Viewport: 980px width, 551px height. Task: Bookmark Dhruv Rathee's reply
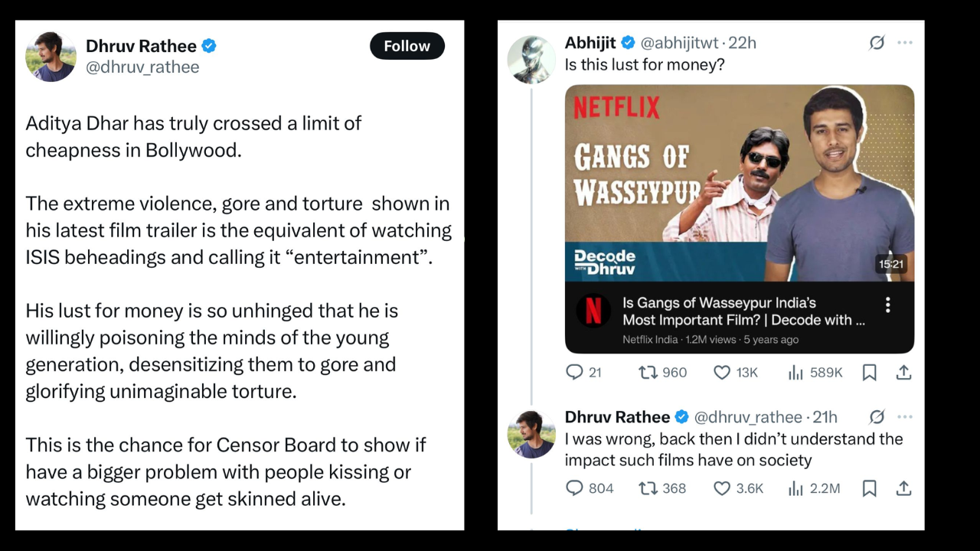pos(869,487)
